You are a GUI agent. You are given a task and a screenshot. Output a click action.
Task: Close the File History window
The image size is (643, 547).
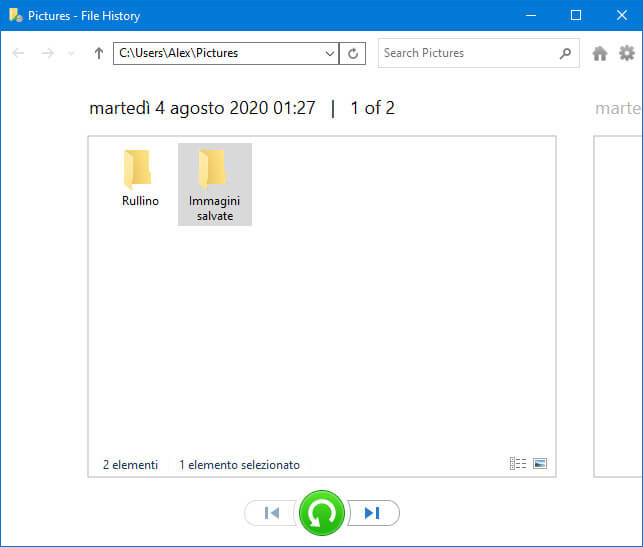coord(622,16)
